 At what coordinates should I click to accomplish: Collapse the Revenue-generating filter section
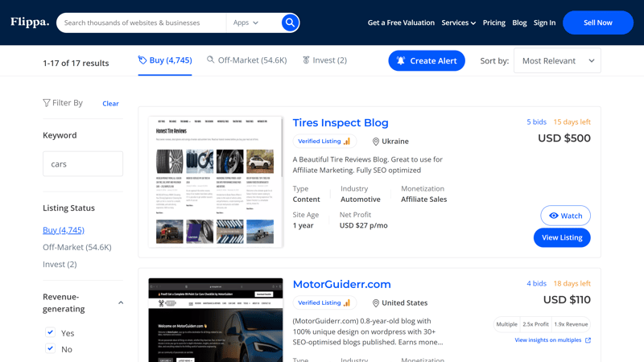coord(121,302)
